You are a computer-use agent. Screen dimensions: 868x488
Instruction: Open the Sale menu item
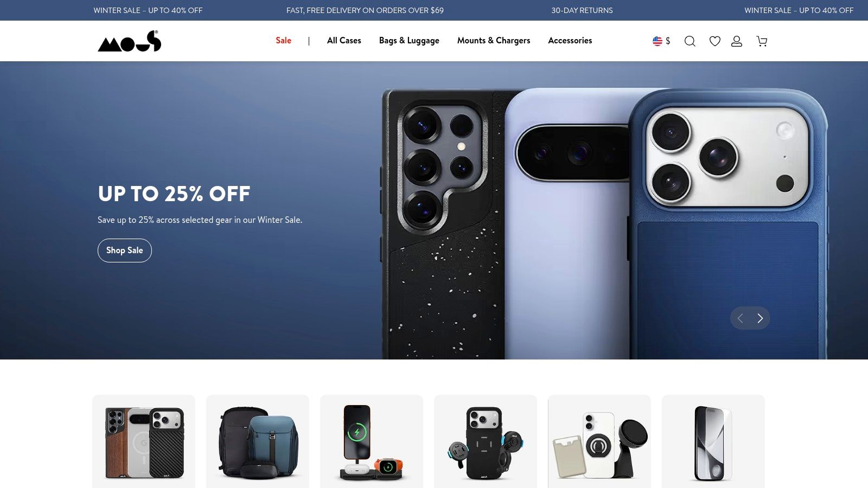coord(284,41)
